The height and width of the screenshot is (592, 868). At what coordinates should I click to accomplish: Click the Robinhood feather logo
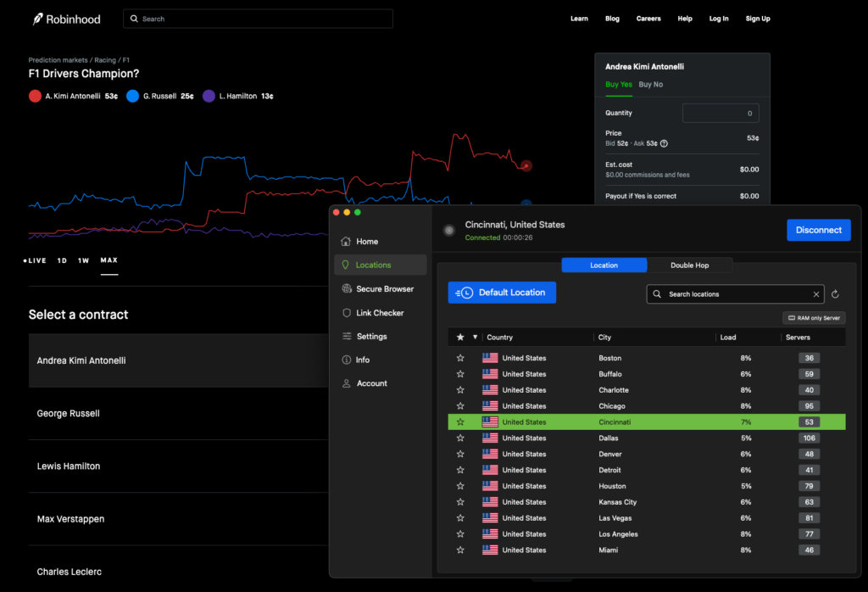coord(37,20)
